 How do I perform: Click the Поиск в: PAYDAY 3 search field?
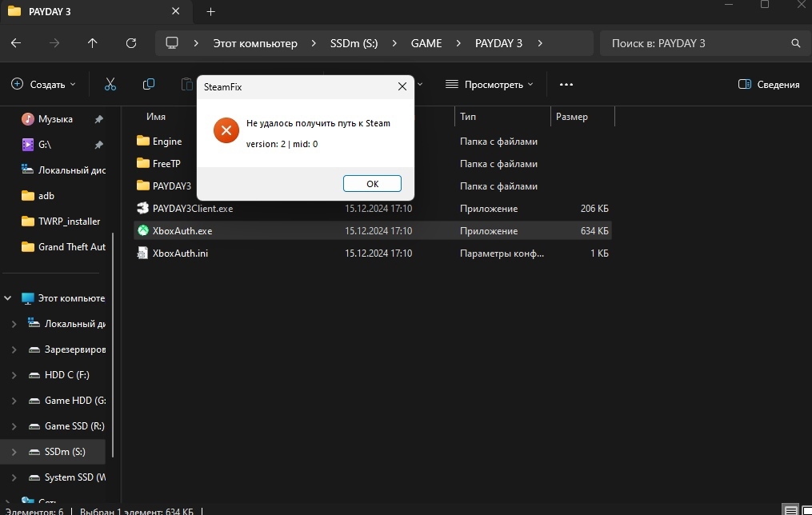699,43
